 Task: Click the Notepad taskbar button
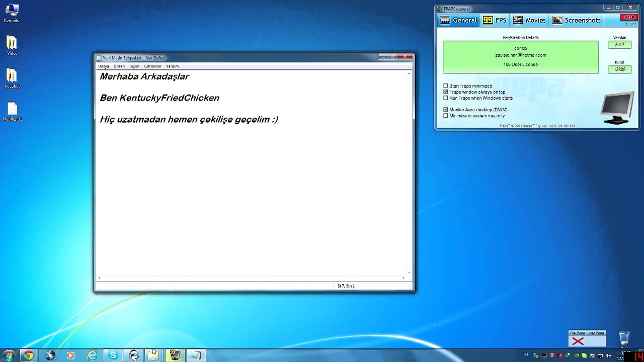click(x=196, y=355)
